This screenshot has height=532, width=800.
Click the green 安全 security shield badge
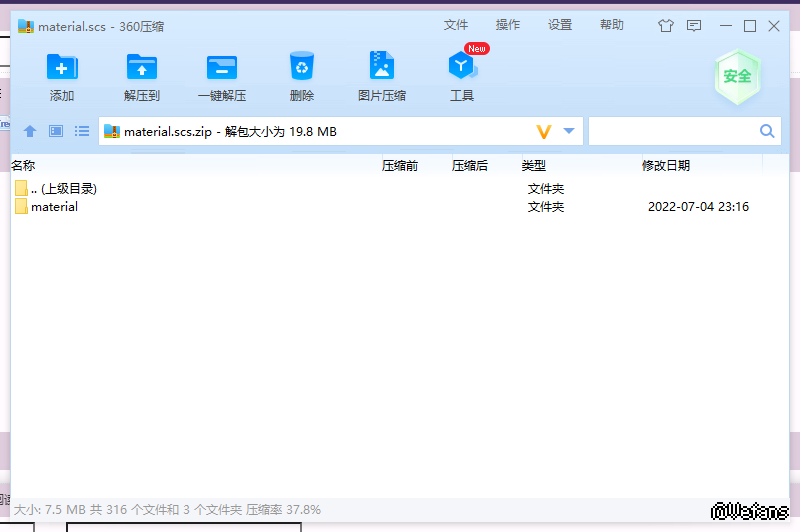click(x=737, y=76)
